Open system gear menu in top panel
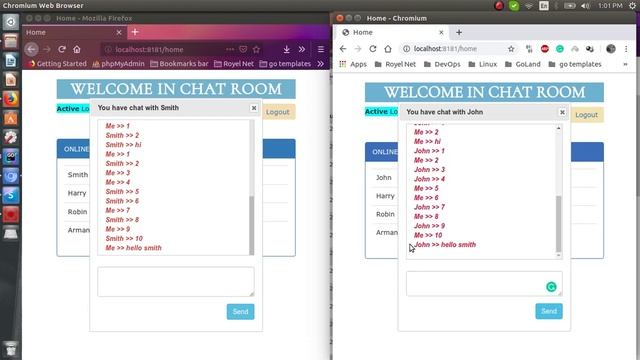 (632, 6)
